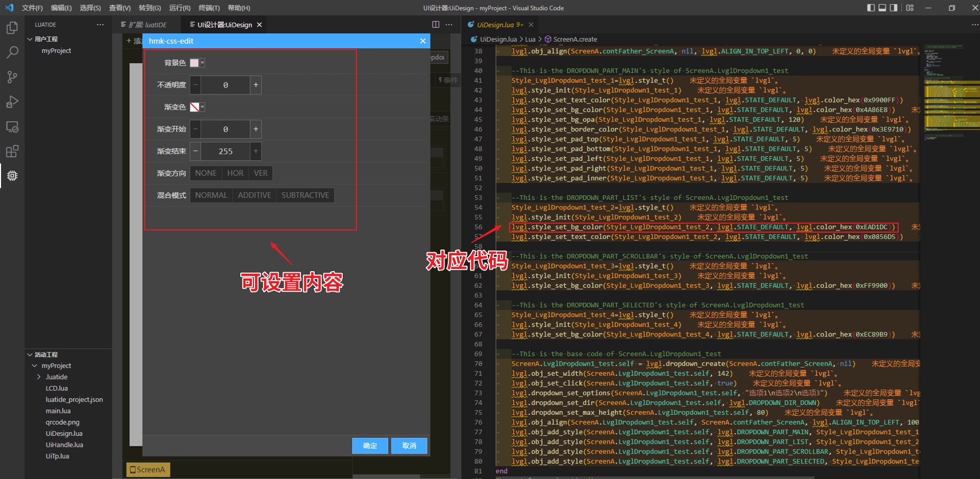Viewport: 980px width, 479px height.
Task: Click the split editor icon
Action: point(436,25)
